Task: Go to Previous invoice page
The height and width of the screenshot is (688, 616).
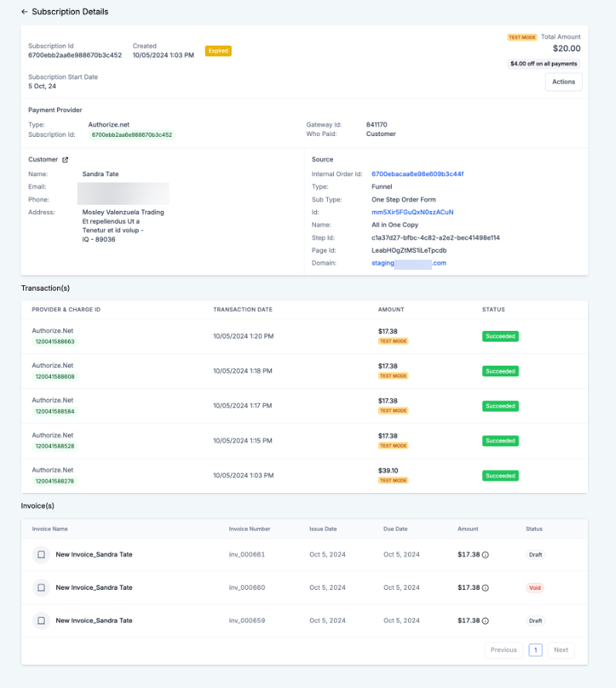Action: pos(503,650)
